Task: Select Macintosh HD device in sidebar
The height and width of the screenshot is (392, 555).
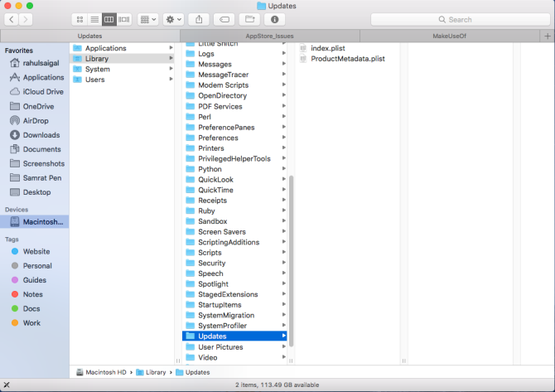Action: pyautogui.click(x=35, y=221)
